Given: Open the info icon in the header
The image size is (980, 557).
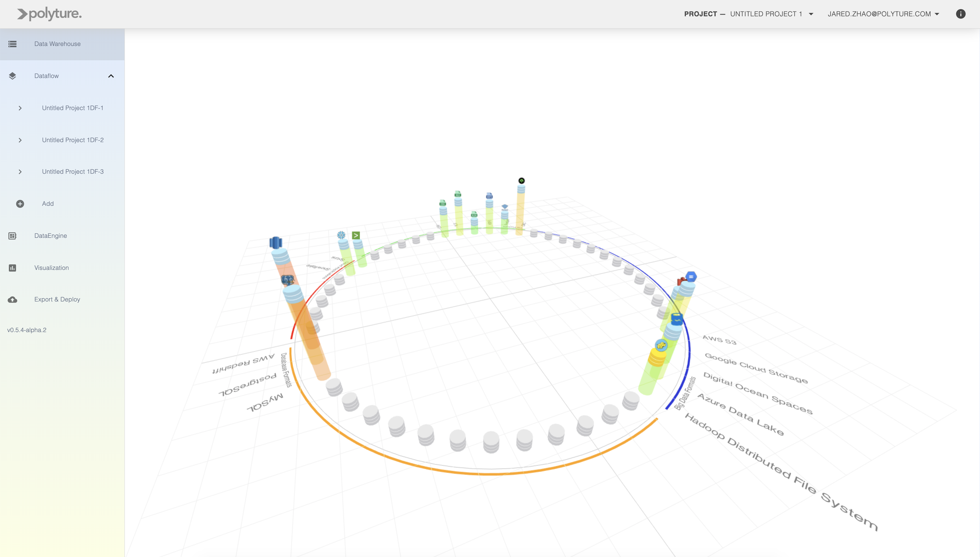Looking at the screenshot, I should click(960, 14).
